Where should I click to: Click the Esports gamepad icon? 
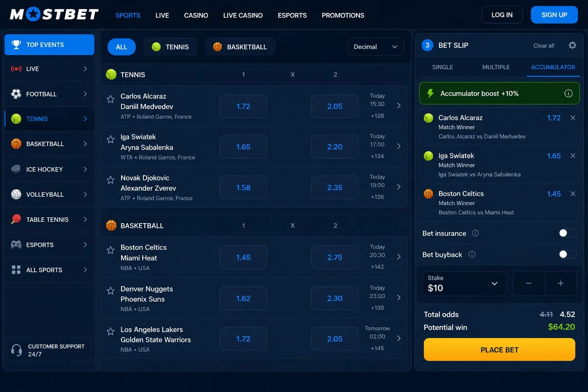point(16,245)
